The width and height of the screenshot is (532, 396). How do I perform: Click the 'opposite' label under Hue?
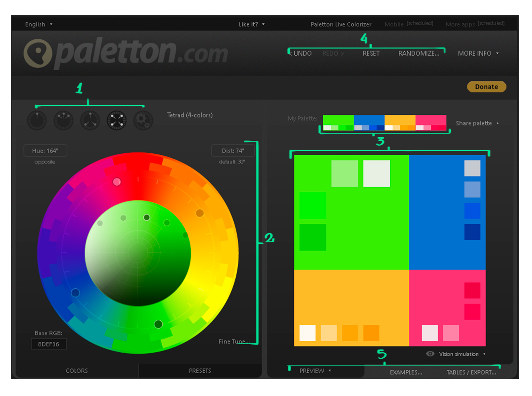click(45, 162)
